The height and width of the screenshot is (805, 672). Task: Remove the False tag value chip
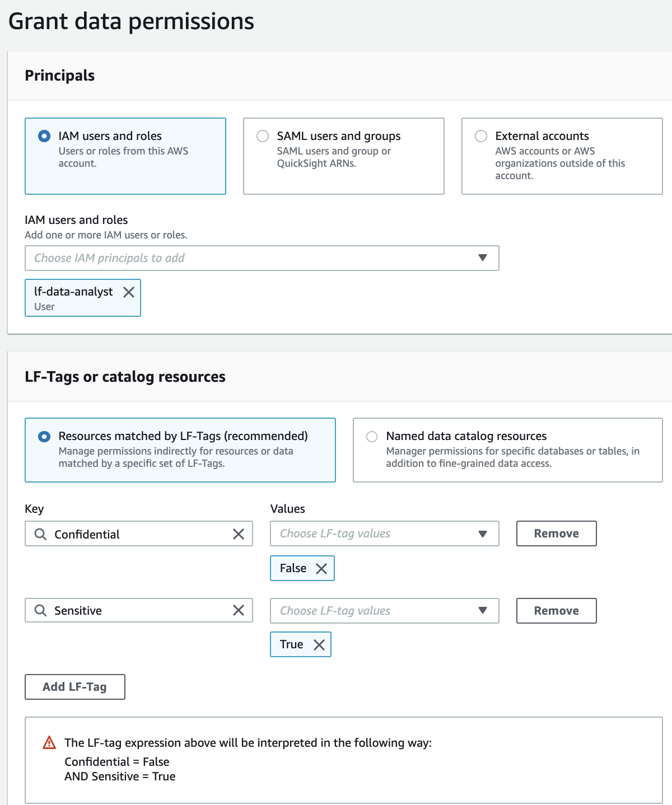(x=321, y=569)
